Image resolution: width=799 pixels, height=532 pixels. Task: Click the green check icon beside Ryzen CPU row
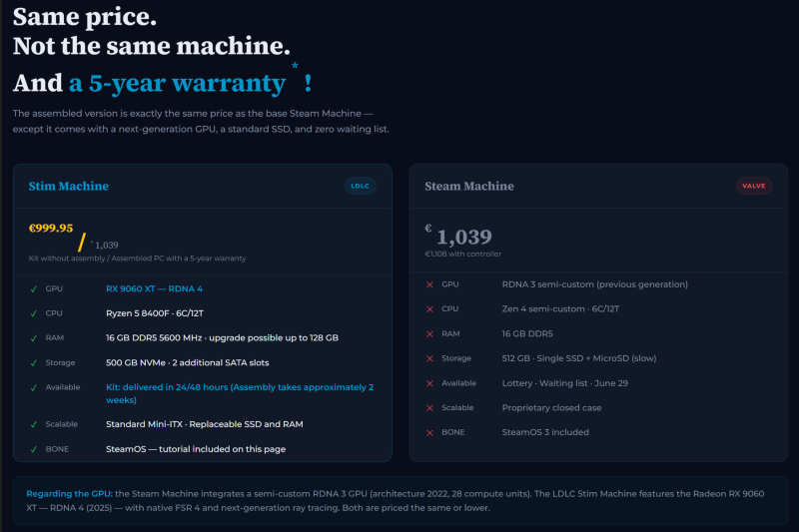pos(34,313)
